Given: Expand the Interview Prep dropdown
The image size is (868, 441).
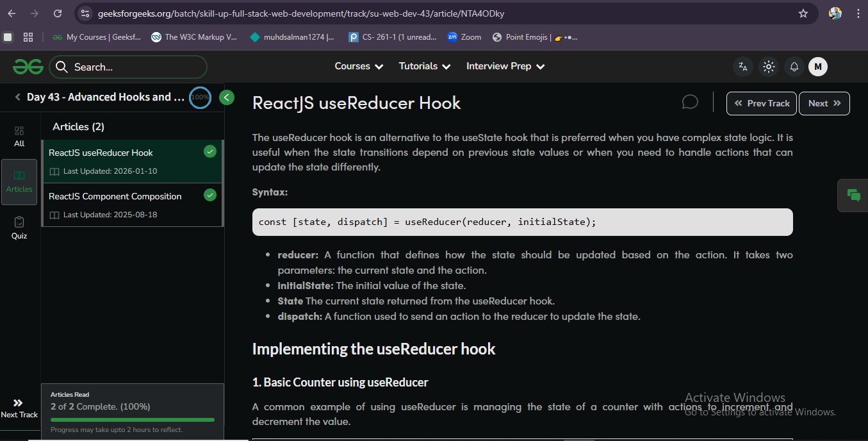Looking at the screenshot, I should coord(505,66).
